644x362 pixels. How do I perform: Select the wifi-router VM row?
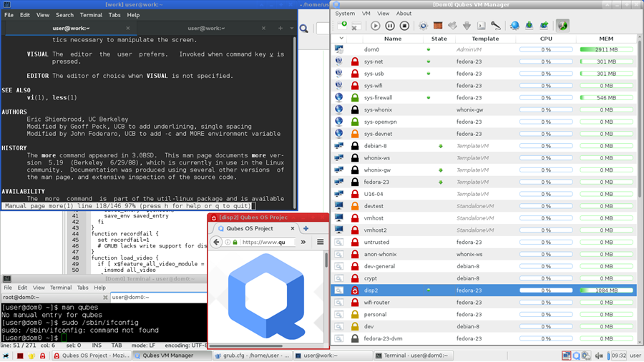tap(484, 303)
